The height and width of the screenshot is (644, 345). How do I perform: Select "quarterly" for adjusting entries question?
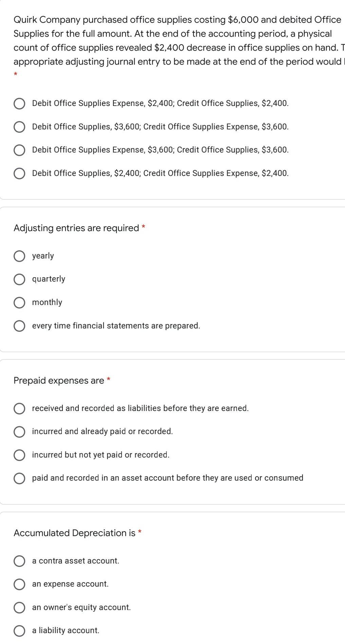point(19,279)
